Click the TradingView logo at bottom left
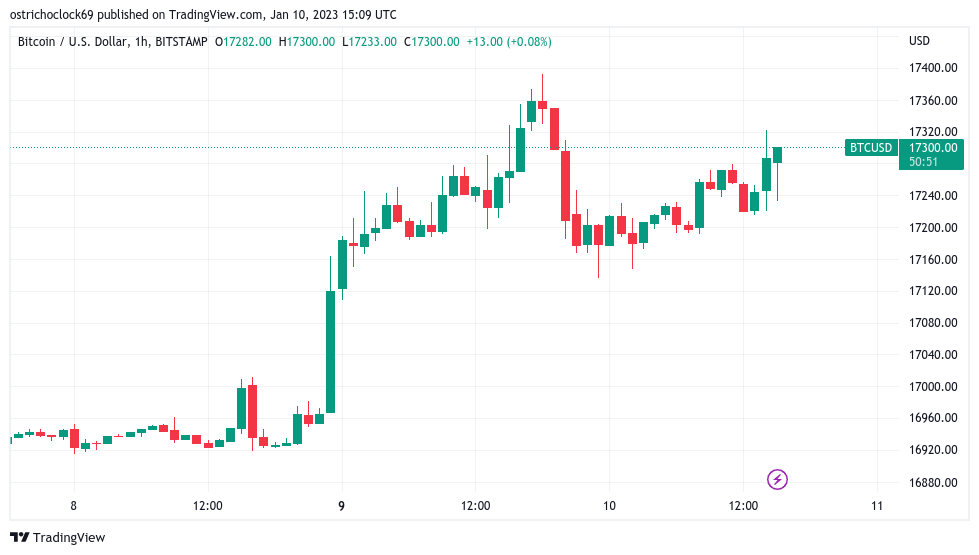 pos(58,538)
